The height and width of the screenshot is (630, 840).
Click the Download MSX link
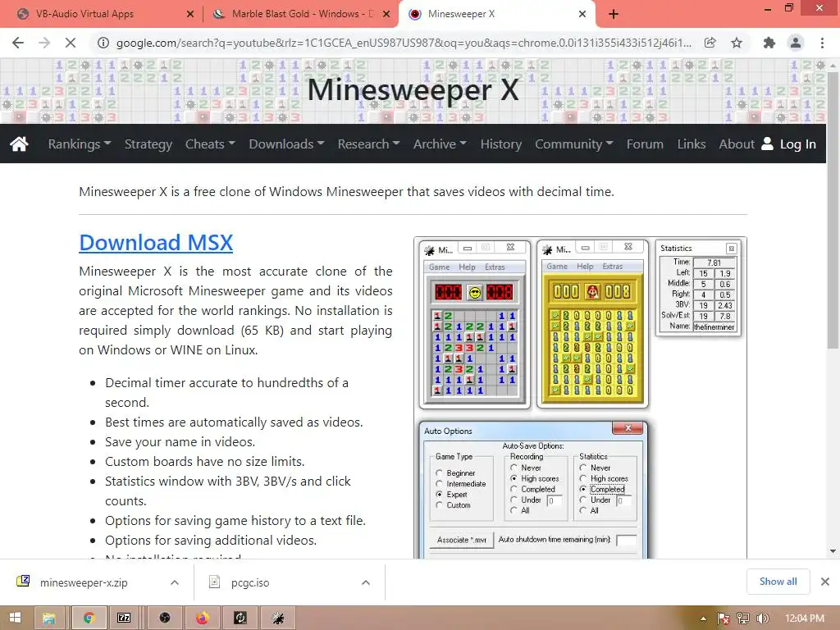pyautogui.click(x=156, y=243)
